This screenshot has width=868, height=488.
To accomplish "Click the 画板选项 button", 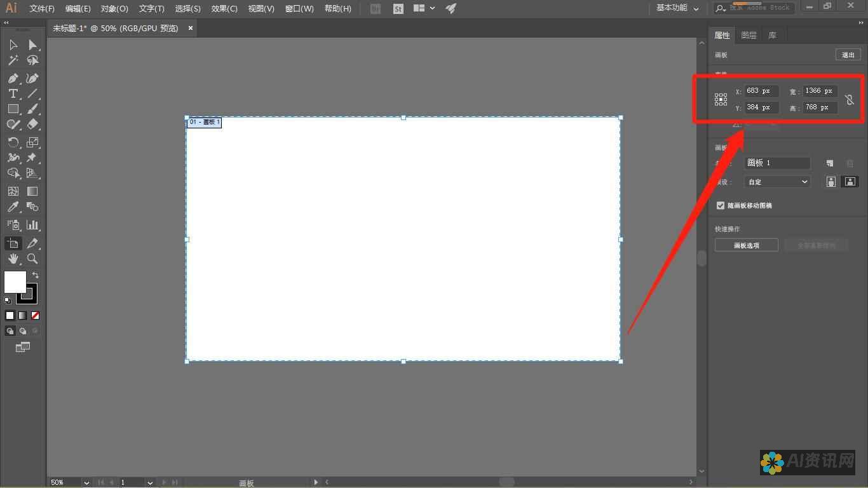I will pos(746,245).
